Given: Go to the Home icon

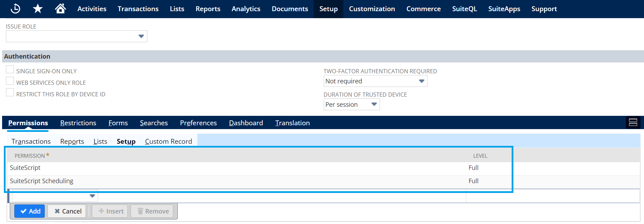Looking at the screenshot, I should click(60, 9).
